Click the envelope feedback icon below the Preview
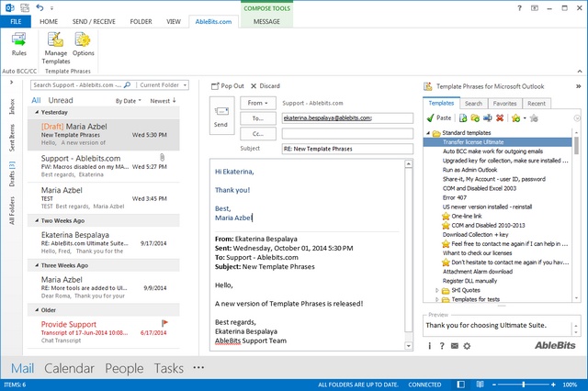This screenshot has width=588, height=391. (x=455, y=346)
